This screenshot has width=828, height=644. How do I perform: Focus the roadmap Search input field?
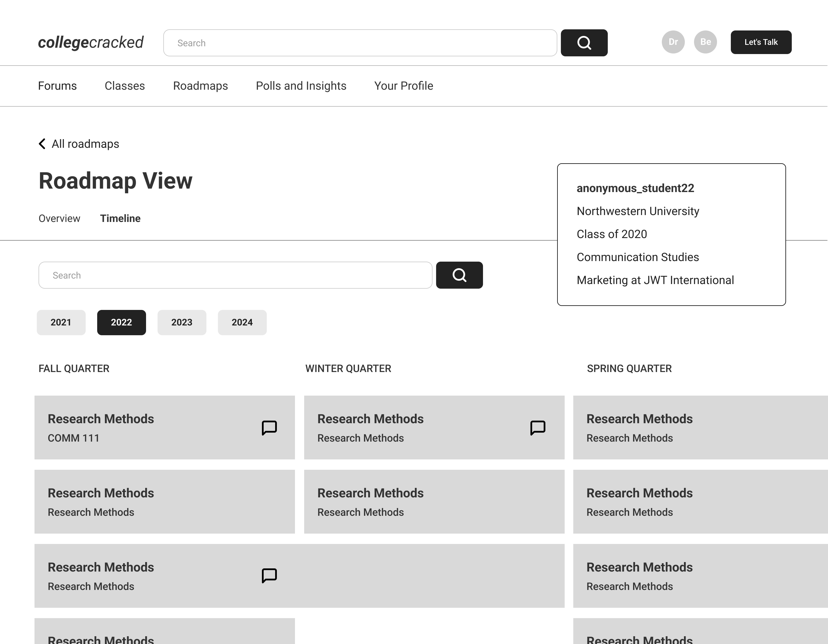click(235, 275)
